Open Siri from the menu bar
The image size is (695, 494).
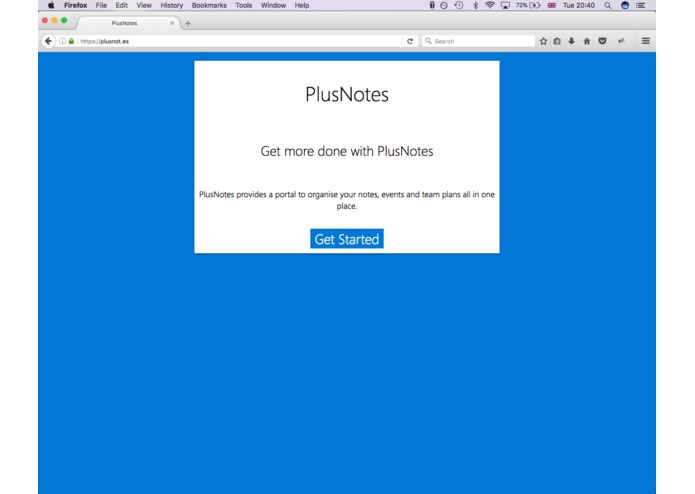[x=625, y=5]
